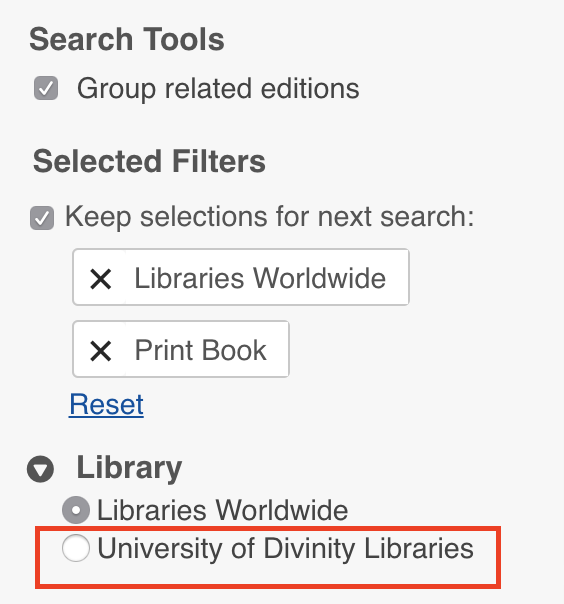Click the filled dot of Libraries Worldwide radio
Image resolution: width=564 pixels, height=604 pixels.
[x=76, y=510]
